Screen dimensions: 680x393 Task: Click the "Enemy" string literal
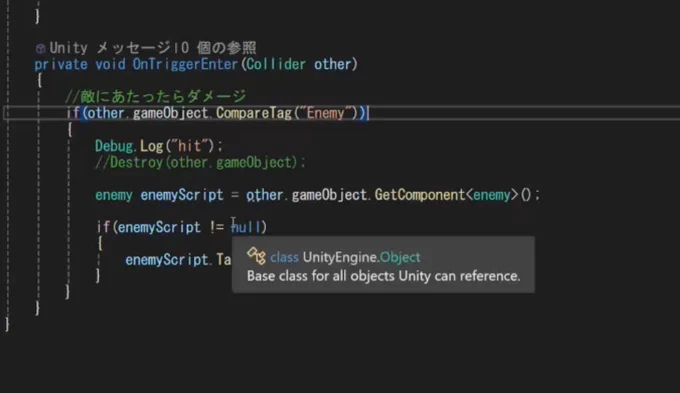click(x=325, y=113)
